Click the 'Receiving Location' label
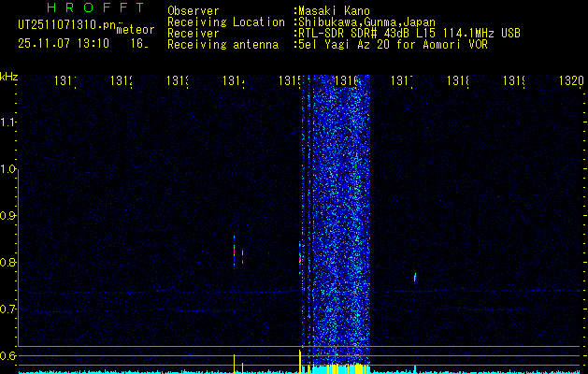The width and height of the screenshot is (588, 374). pos(226,22)
